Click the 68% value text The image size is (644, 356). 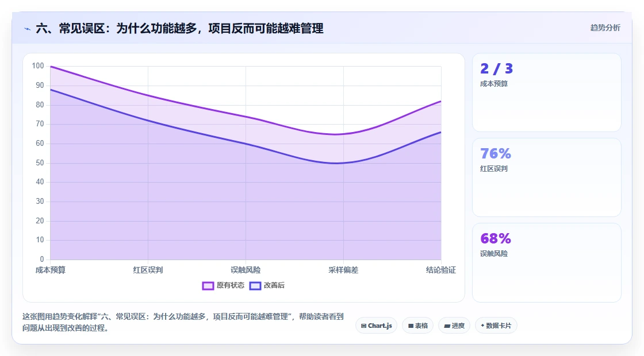(496, 238)
